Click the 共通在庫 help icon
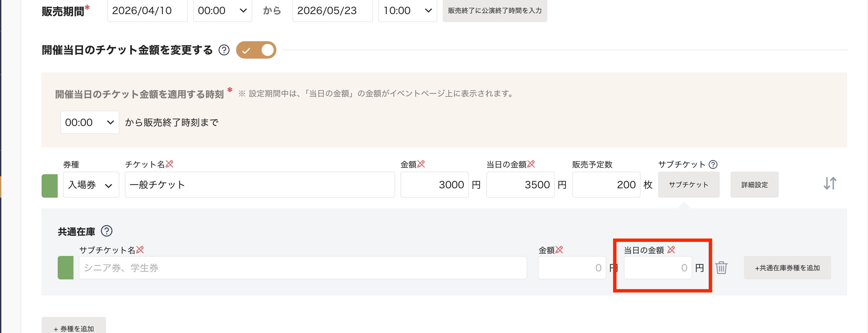The image size is (868, 333). 106,231
